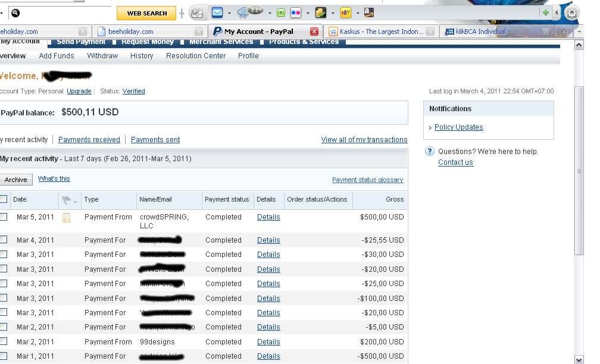600x364 pixels.
Task: Click the Contact us link
Action: 455,162
